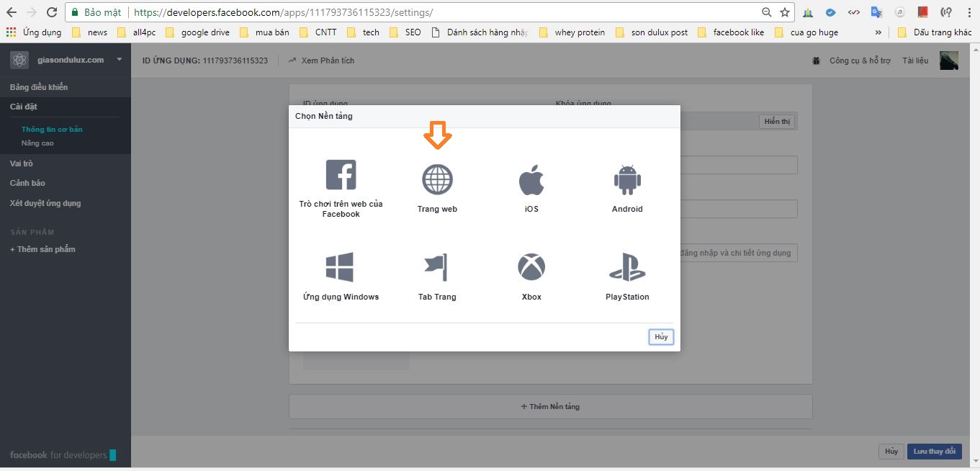980x471 pixels.
Task: Open cua go huge bookmark folder
Action: [x=806, y=32]
